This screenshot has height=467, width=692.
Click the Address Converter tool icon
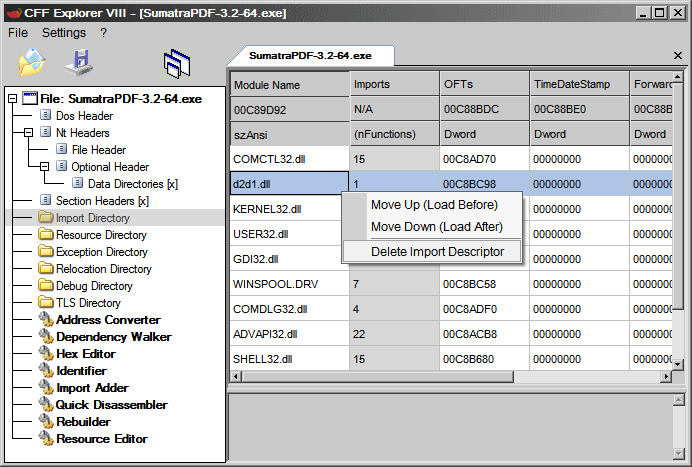pos(45,320)
